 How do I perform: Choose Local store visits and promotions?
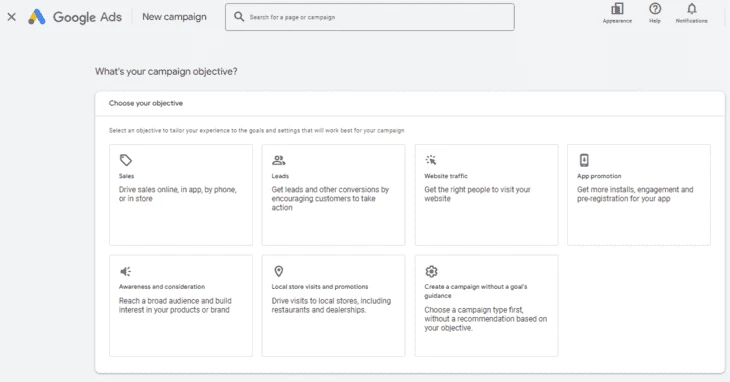click(x=333, y=306)
